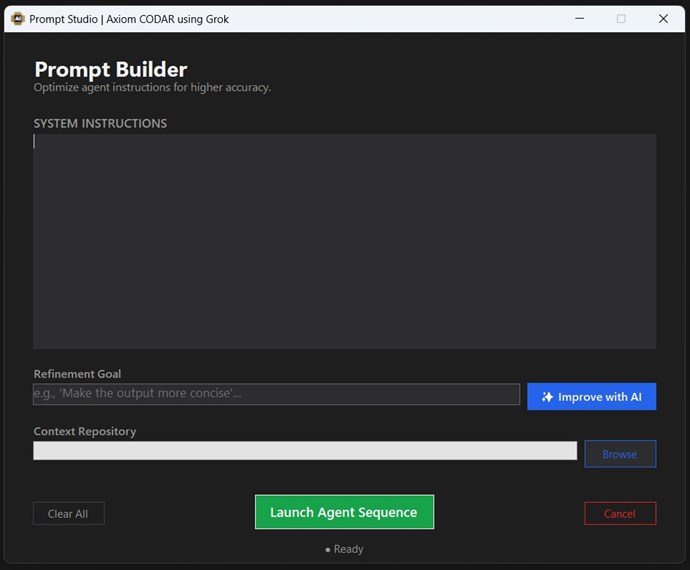
Task: Click the Context Repository label
Action: [x=85, y=432]
